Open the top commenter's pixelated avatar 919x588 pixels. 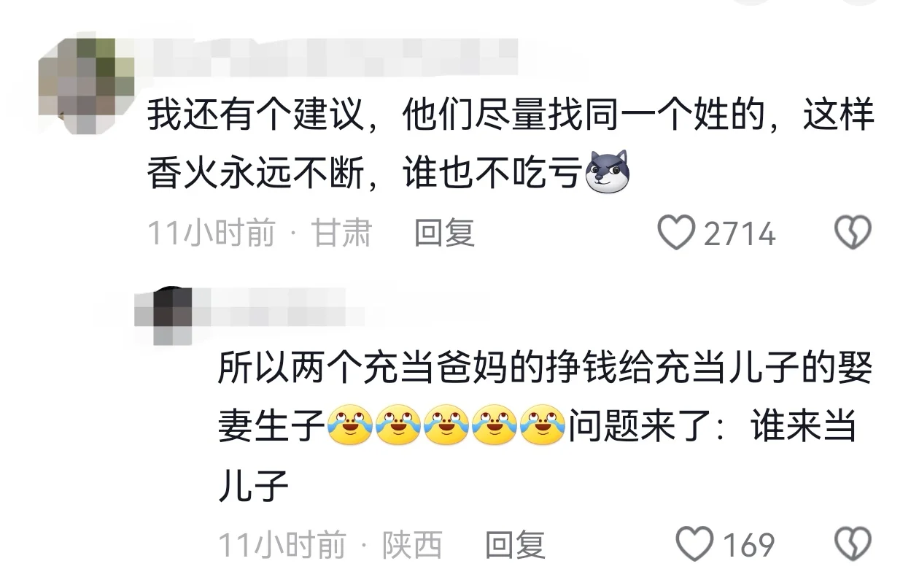(86, 86)
